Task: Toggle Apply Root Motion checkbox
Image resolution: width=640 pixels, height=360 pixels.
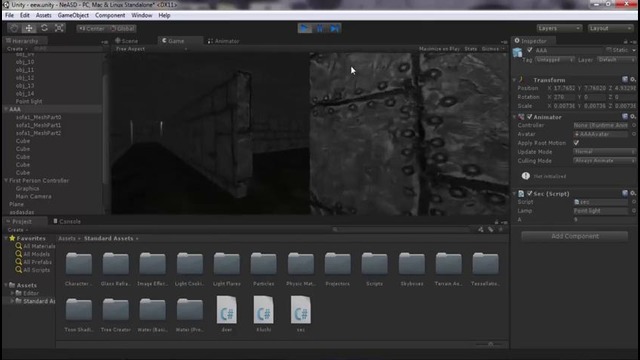Action: coord(576,143)
